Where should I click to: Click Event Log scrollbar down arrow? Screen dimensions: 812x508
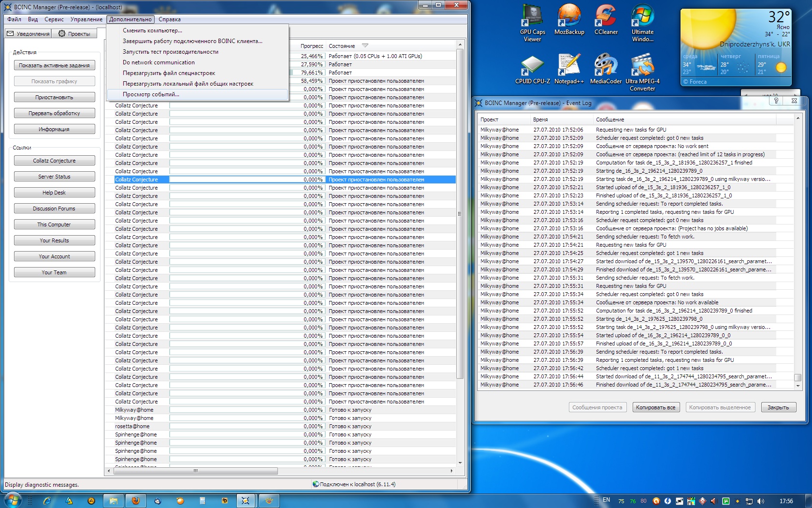797,386
